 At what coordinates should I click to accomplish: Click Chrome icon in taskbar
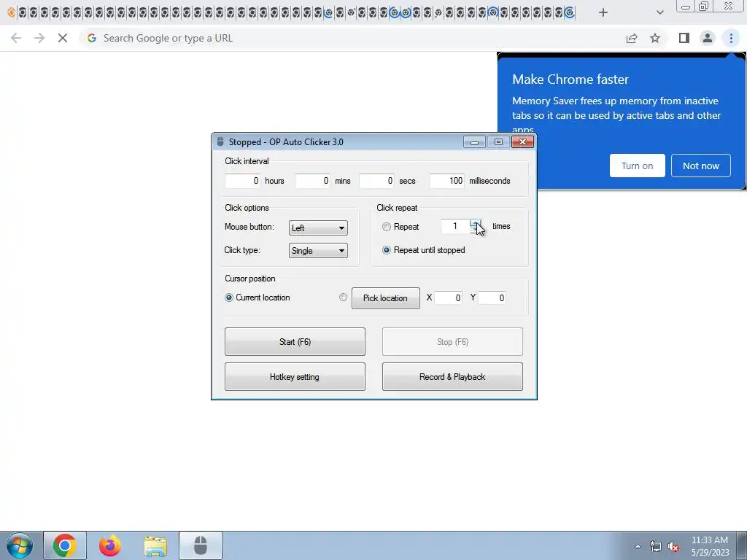[65, 545]
